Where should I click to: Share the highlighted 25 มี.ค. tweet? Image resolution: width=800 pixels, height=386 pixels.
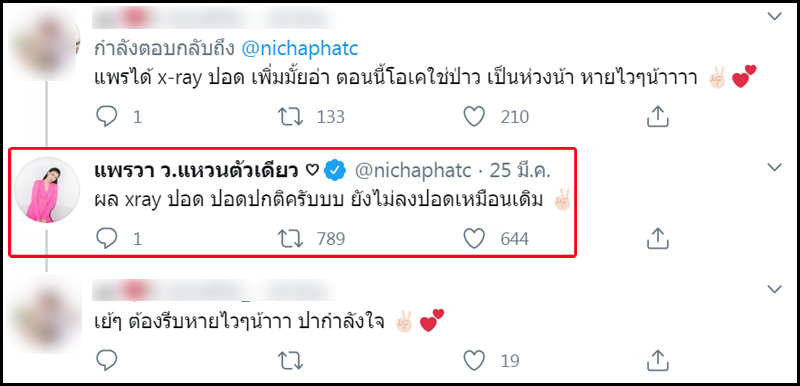[658, 238]
